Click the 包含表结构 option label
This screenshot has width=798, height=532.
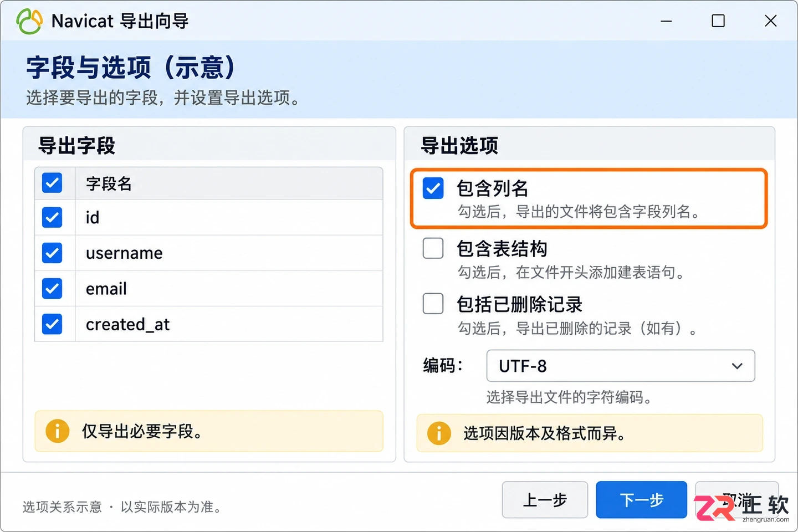point(502,249)
